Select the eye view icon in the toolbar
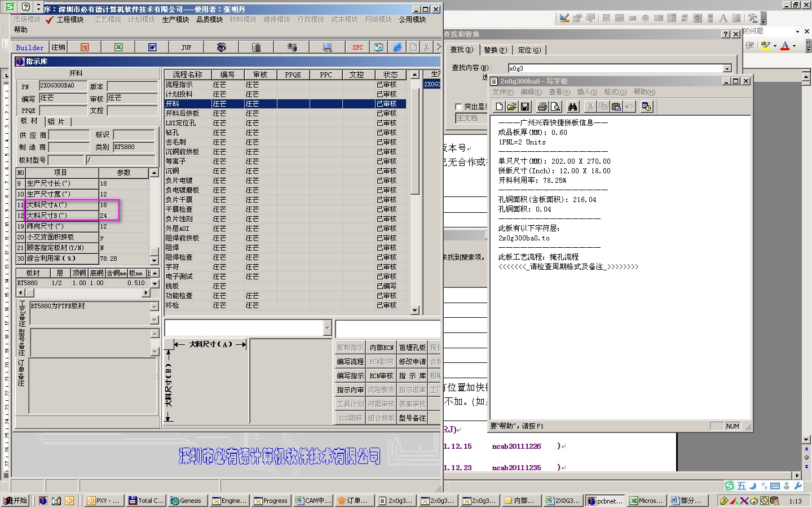The height and width of the screenshot is (508, 812). click(x=221, y=47)
